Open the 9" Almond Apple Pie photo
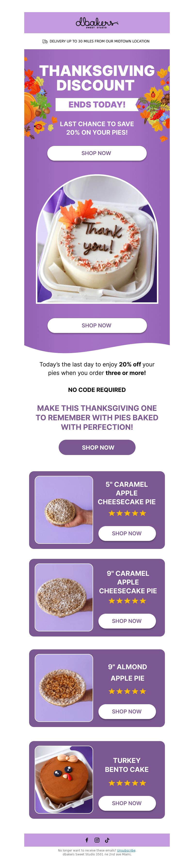This screenshot has width=194, height=868. coord(64,688)
